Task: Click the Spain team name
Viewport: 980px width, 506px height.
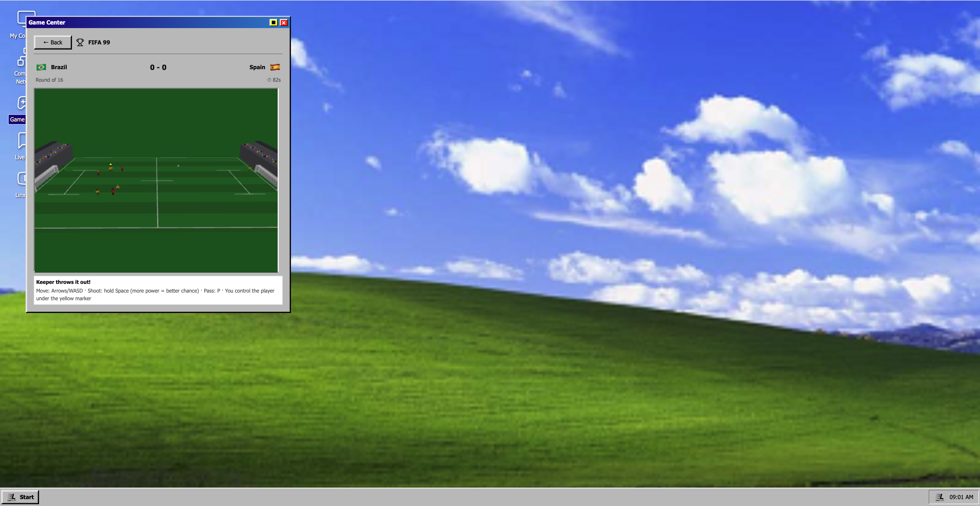Action: tap(257, 67)
